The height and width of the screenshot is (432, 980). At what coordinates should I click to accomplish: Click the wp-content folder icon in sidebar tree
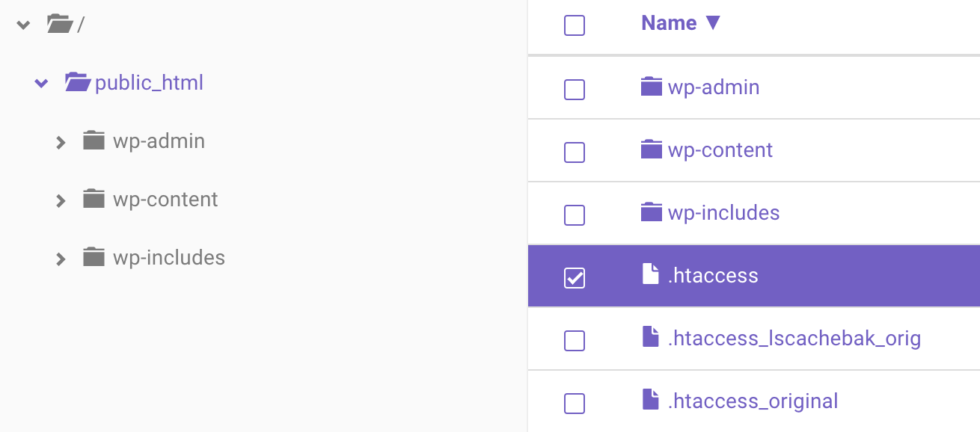[94, 199]
